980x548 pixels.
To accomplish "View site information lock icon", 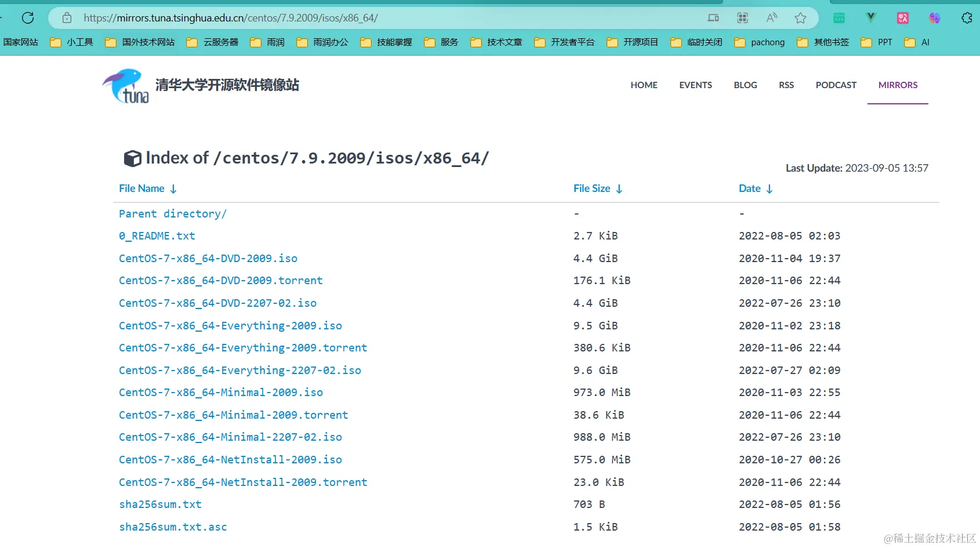I will (x=67, y=18).
